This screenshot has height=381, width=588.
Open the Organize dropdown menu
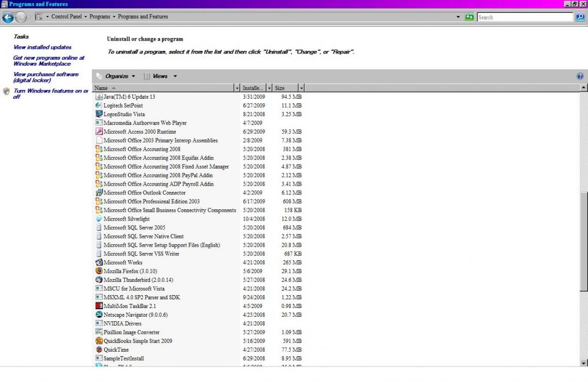[120, 76]
